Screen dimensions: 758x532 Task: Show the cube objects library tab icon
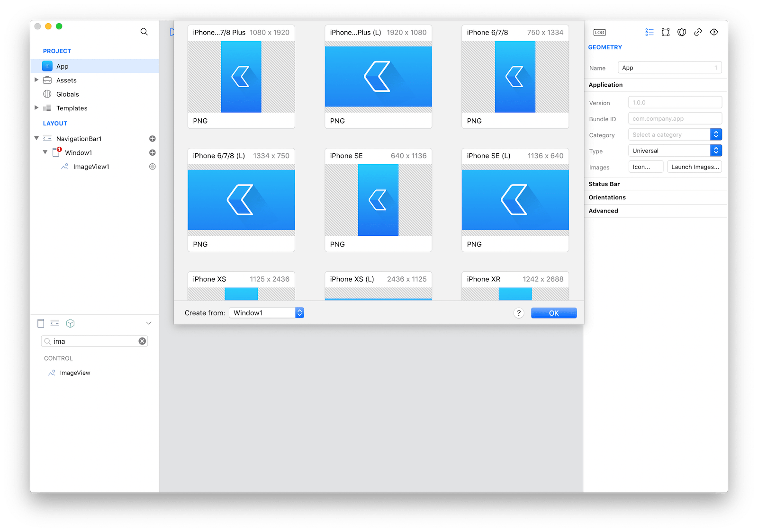coord(71,323)
